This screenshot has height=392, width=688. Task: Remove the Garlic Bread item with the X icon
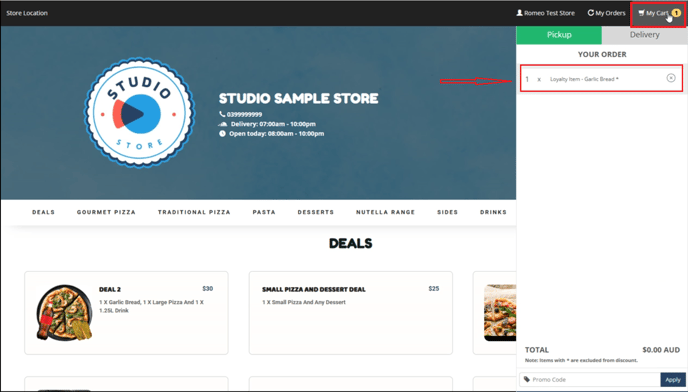pos(671,78)
